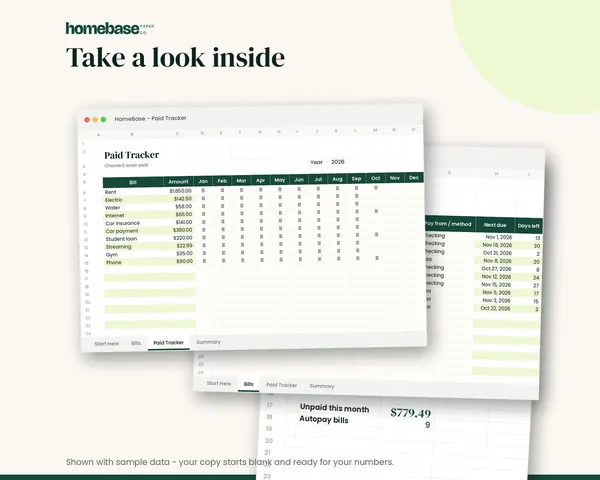Select the Start Here tab in the middle window
600x480 pixels.
coord(219,383)
